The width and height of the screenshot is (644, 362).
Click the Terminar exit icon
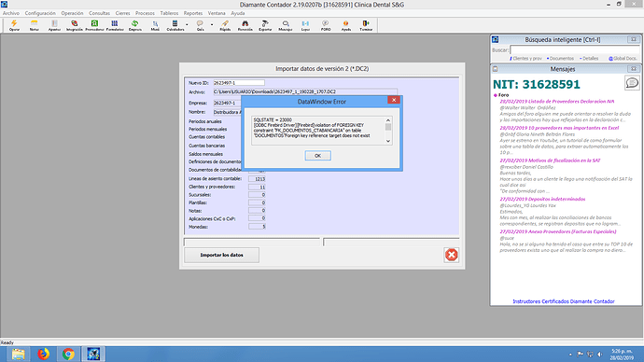coord(366,25)
